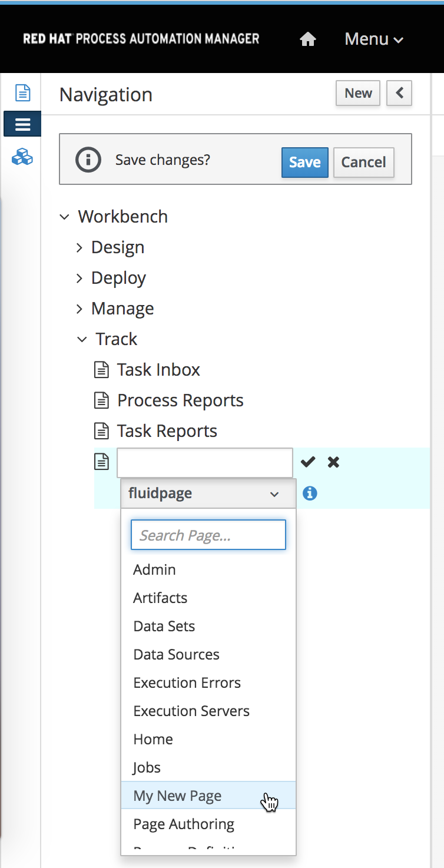The width and height of the screenshot is (444, 868).
Task: Click the components cube icon in the sidebar
Action: click(22, 157)
